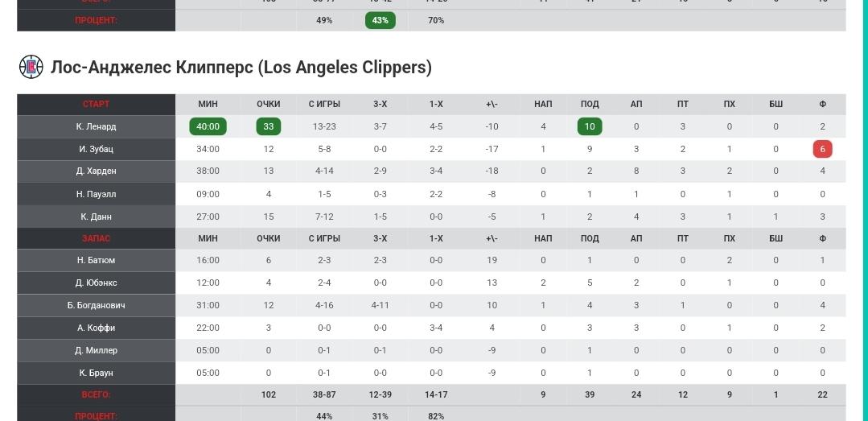
Task: Select bench player Б. Богданович
Action: [x=97, y=306]
